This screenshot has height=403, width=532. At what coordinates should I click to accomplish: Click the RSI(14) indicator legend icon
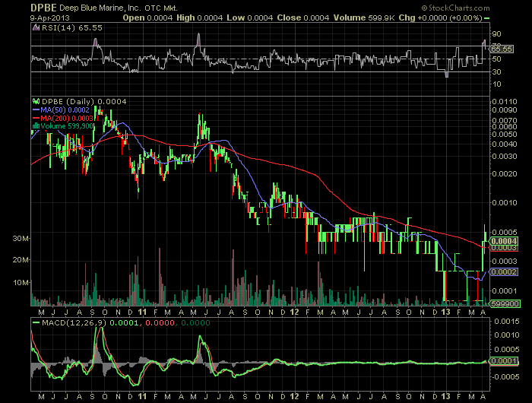tap(36, 28)
